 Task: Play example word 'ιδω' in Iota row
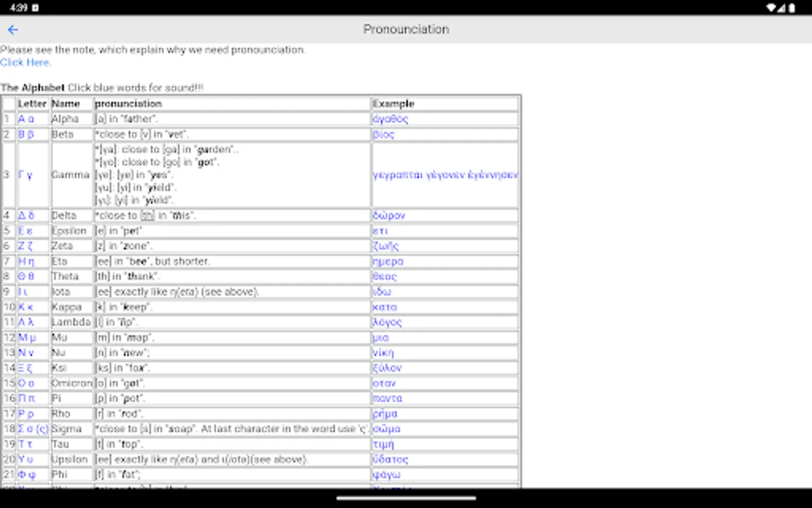point(382,292)
